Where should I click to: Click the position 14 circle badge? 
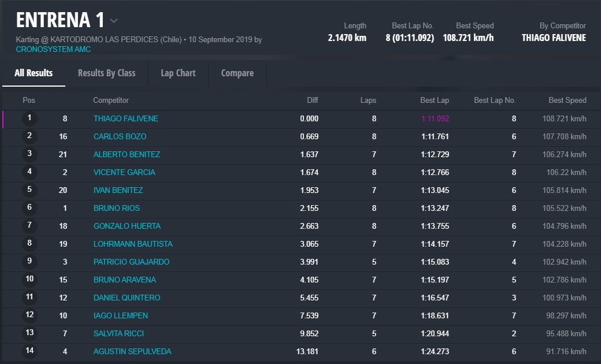point(29,351)
